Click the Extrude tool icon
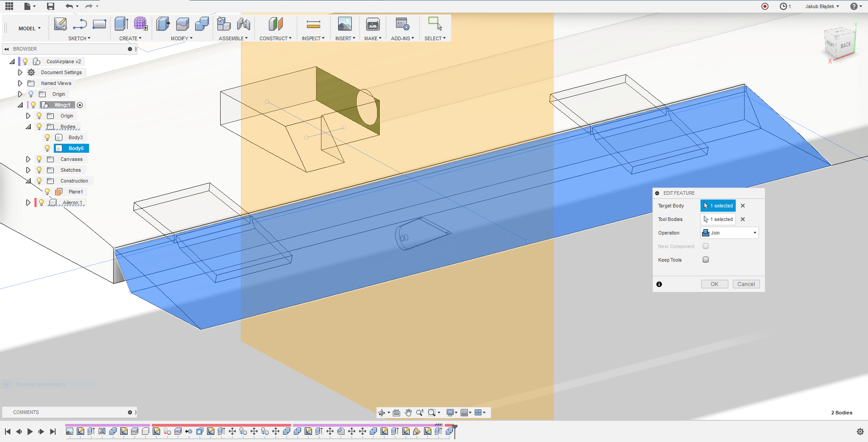The height and width of the screenshot is (442, 868). point(121,24)
